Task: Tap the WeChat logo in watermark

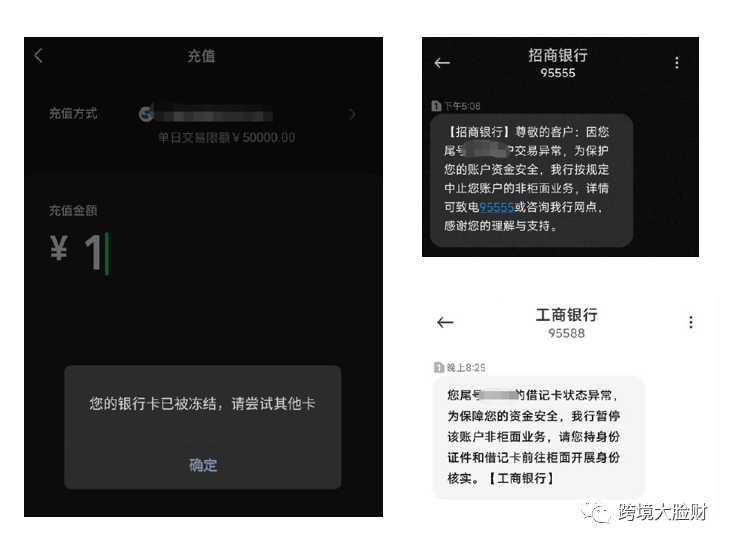Action: coord(595,511)
